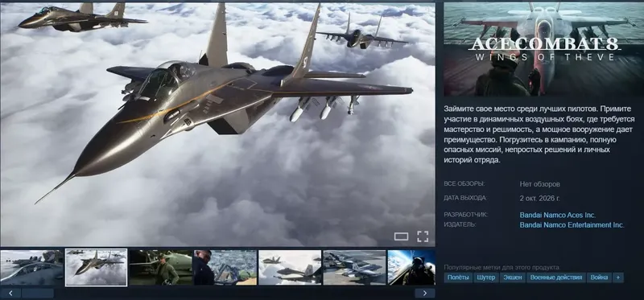Open the Bandai Namco Aces Inc. developer link

558,215
